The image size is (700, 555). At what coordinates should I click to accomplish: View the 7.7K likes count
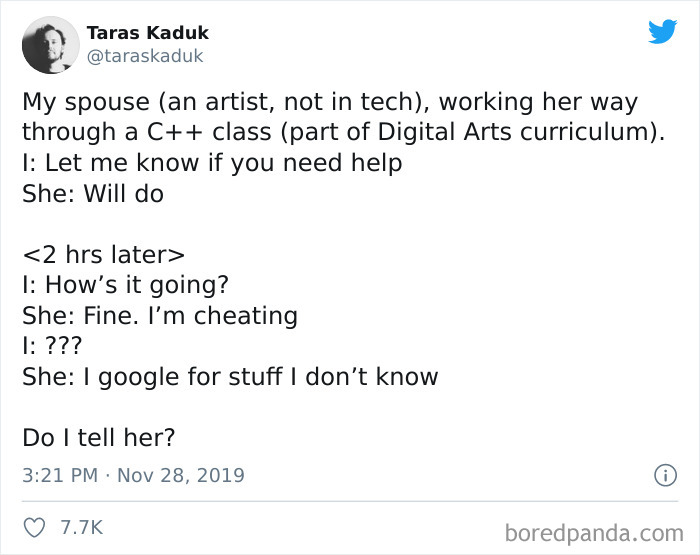tap(81, 527)
